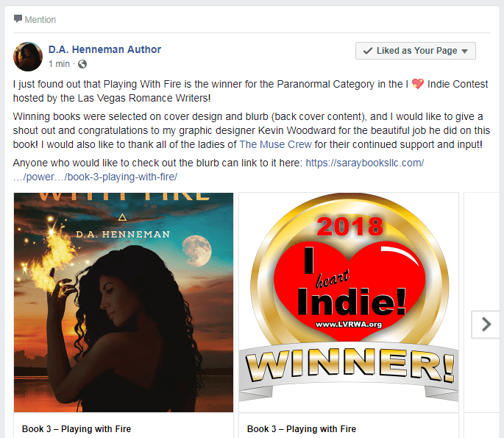Click the heart emoji in post text

click(417, 84)
